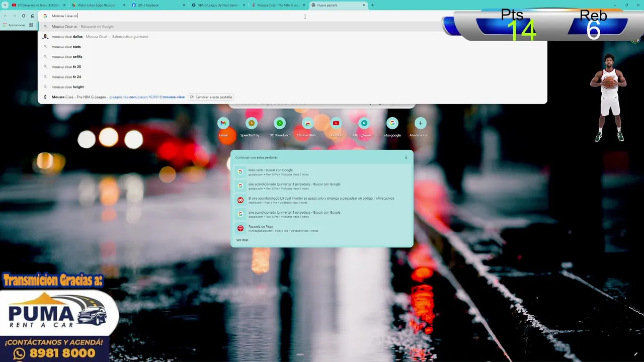
Task: Select the 'moussa cisse fc 25' suggestion
Action: pos(292,66)
